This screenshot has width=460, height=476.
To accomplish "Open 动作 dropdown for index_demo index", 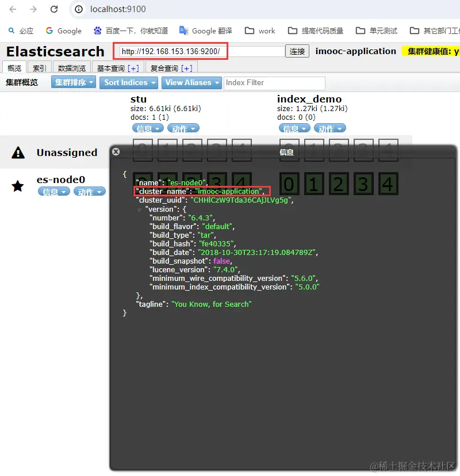I will click(329, 128).
